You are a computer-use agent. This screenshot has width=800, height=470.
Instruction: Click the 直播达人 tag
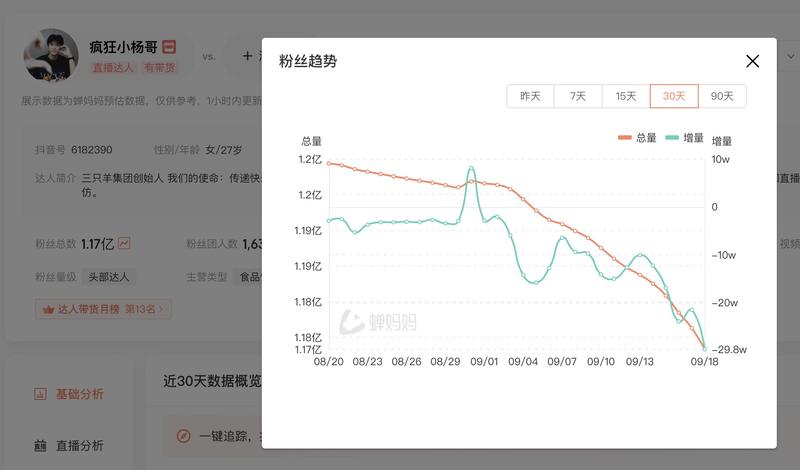[113, 68]
